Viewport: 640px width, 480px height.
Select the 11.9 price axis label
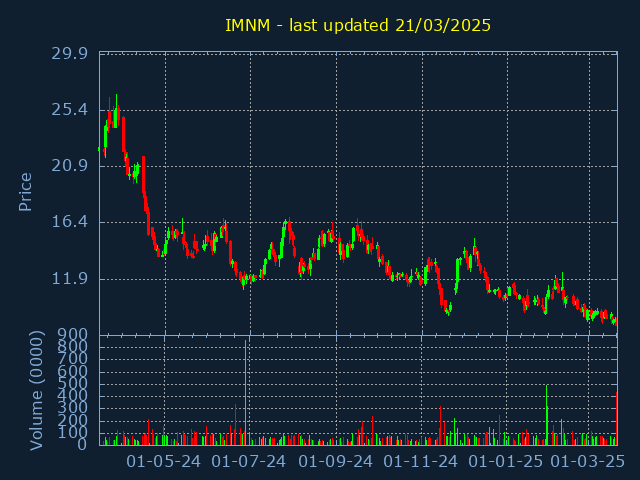[x=69, y=279]
